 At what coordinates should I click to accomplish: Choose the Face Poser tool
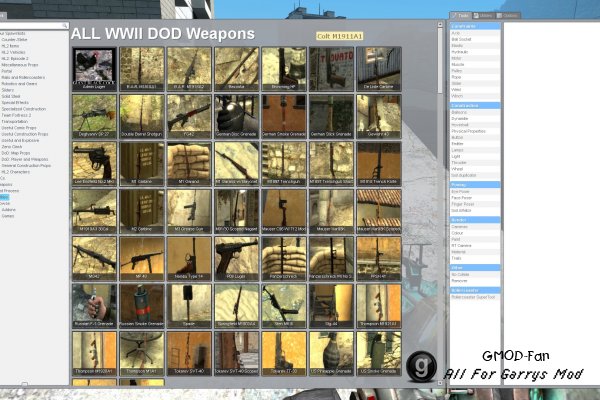coord(475,198)
